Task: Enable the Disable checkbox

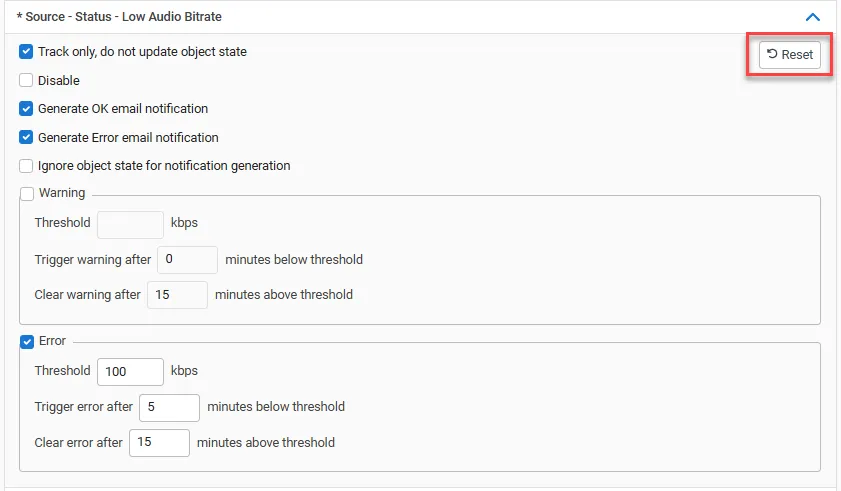Action: pos(26,80)
